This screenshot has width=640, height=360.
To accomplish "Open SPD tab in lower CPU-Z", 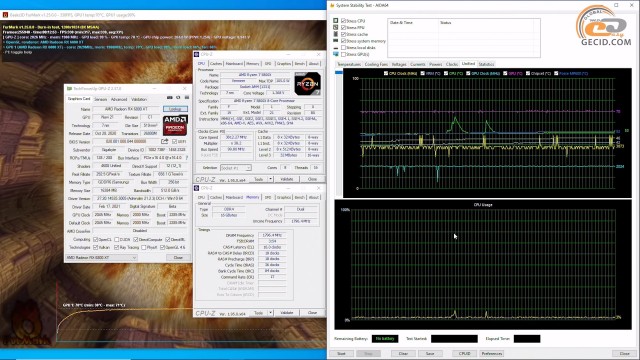I will pos(268,197).
